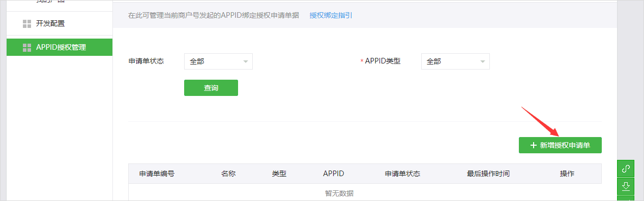
Task: Expand the APPID类型 dropdown
Action: tap(455, 61)
